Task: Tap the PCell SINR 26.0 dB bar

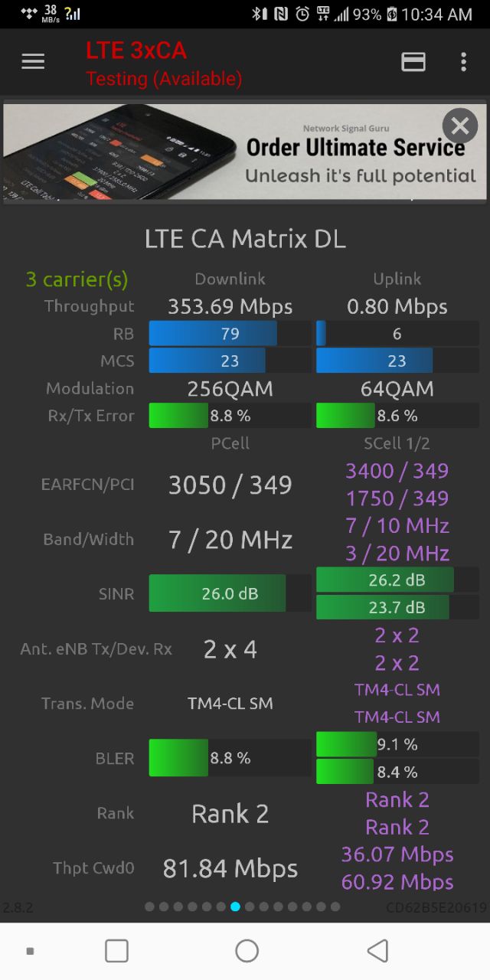Action: 230,593
